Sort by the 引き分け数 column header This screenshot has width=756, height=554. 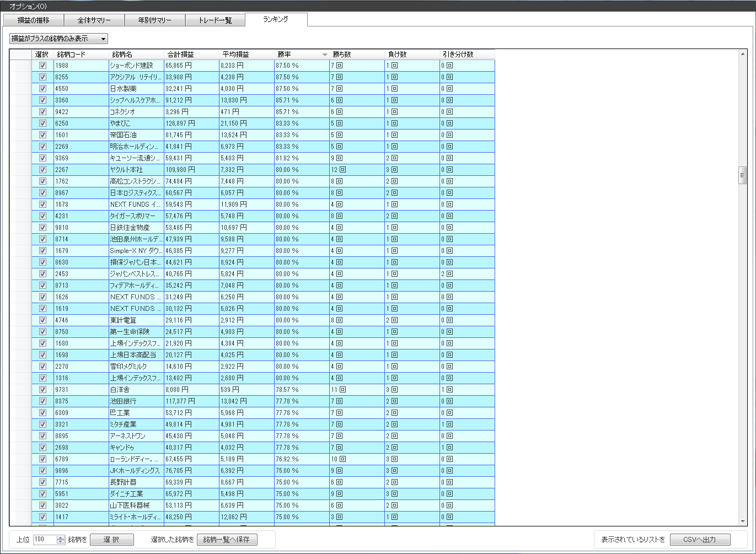pyautogui.click(x=467, y=55)
